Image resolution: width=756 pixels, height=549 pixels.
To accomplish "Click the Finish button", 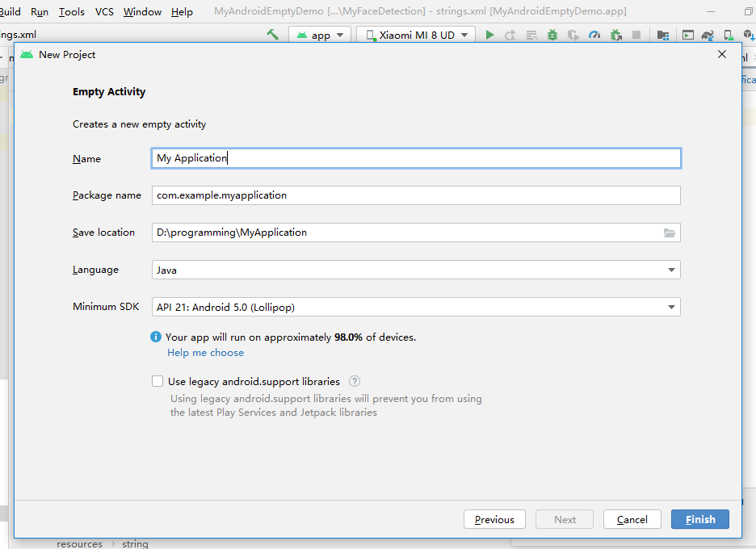I will [700, 520].
